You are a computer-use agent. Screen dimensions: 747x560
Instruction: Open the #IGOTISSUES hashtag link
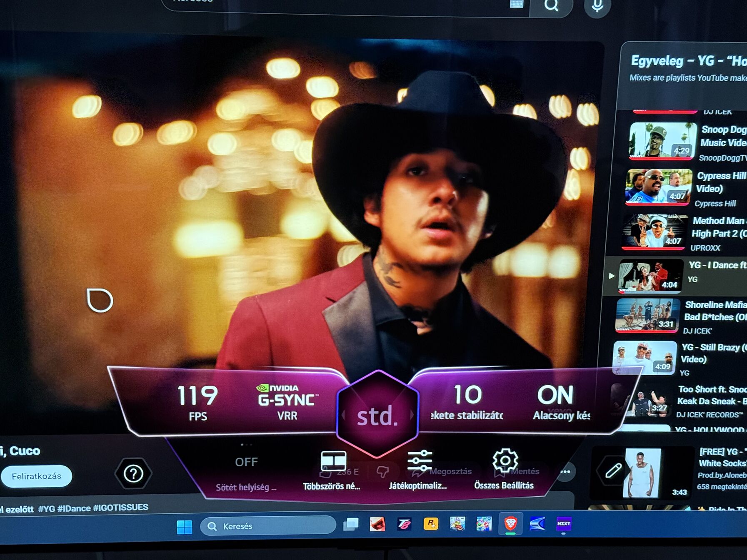pyautogui.click(x=120, y=508)
